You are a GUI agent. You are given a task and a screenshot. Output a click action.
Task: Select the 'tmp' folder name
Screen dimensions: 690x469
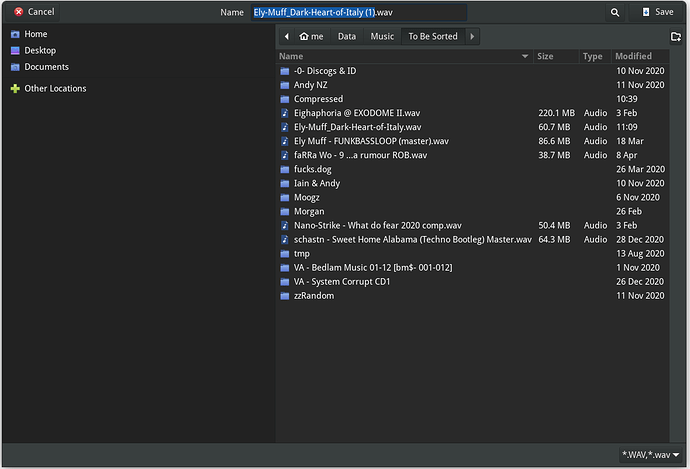tap(301, 254)
